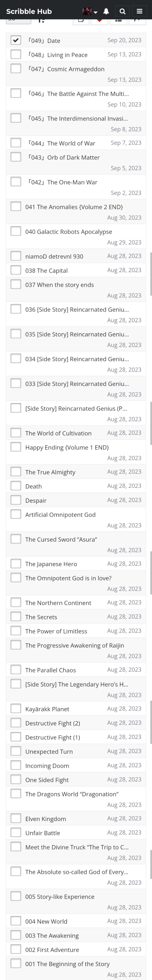Click the chapter sort order icon

(x=42, y=20)
